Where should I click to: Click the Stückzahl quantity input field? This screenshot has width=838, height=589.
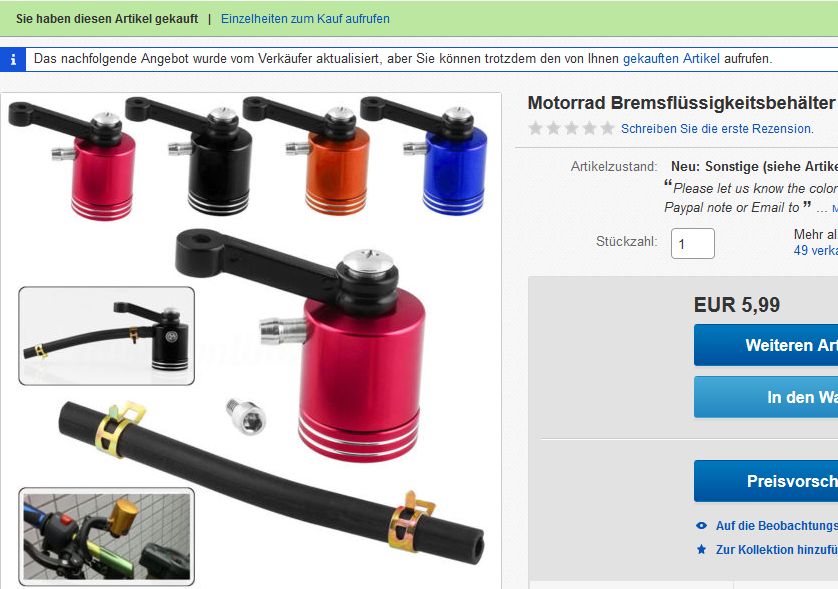[x=693, y=244]
